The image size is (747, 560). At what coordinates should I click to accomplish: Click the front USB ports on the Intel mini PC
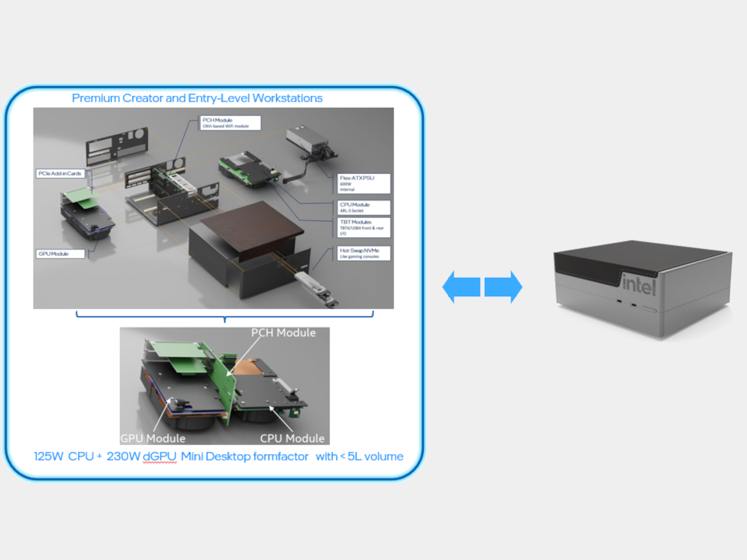pos(626,303)
